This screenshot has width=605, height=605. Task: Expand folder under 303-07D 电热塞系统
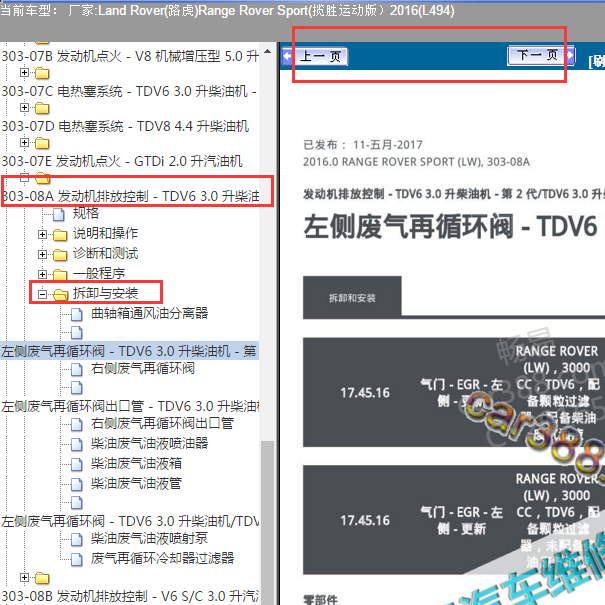tap(24, 143)
